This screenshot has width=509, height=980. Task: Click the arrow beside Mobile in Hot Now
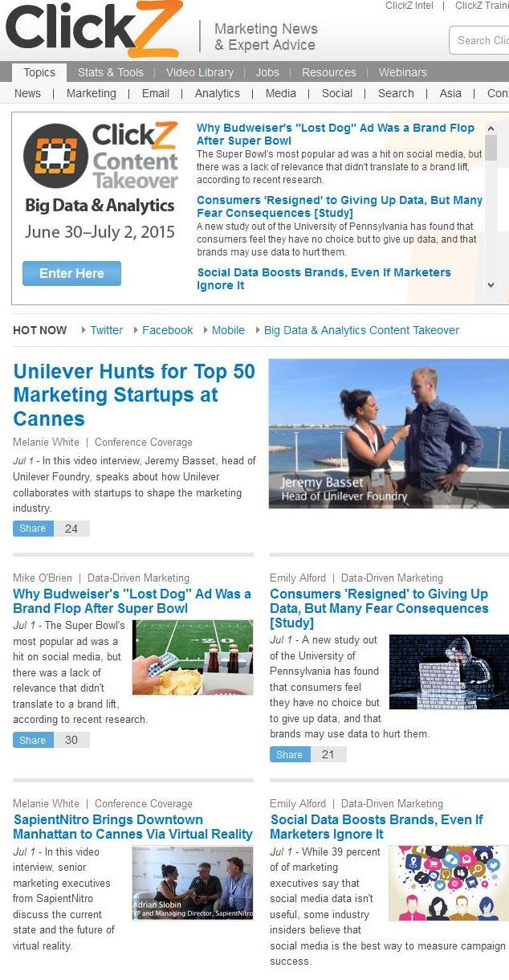click(x=206, y=330)
